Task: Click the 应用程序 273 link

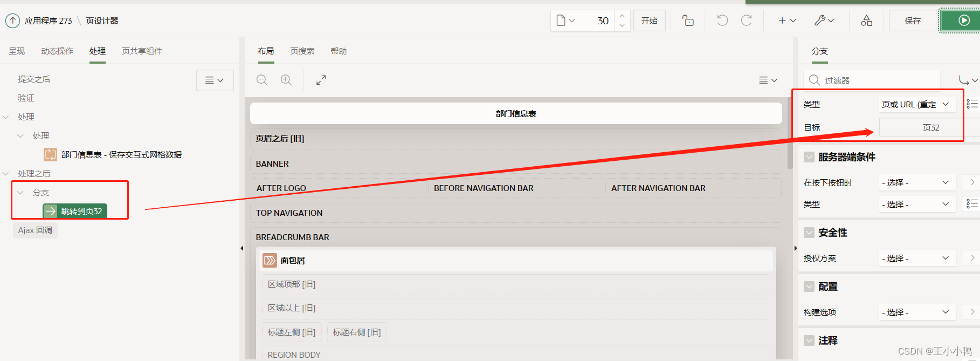Action: (48, 21)
